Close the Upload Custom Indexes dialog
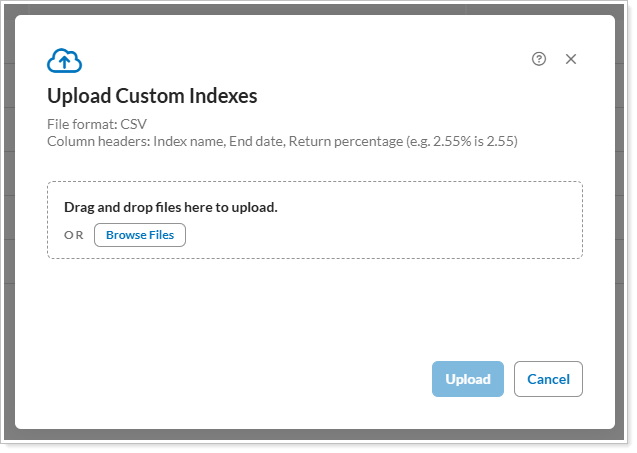The width and height of the screenshot is (637, 453). click(571, 59)
